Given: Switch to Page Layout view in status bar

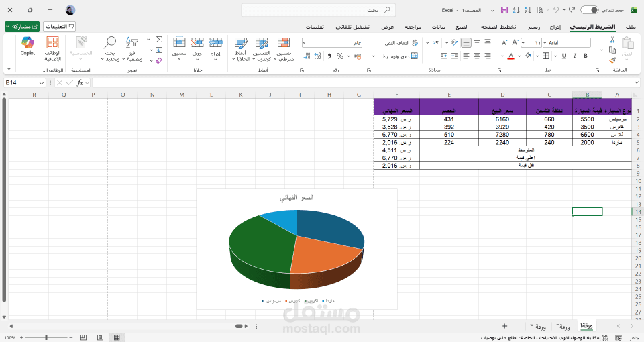Looking at the screenshot, I should click(100, 337).
